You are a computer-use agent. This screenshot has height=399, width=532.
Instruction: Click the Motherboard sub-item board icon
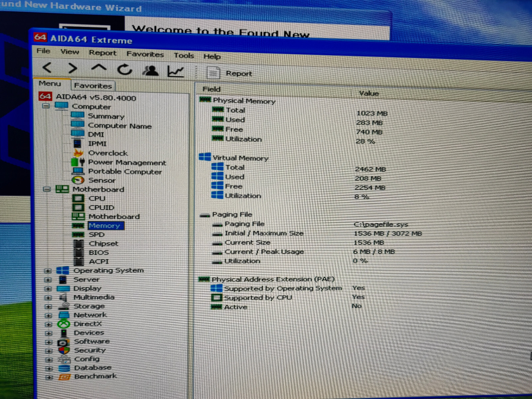point(78,216)
